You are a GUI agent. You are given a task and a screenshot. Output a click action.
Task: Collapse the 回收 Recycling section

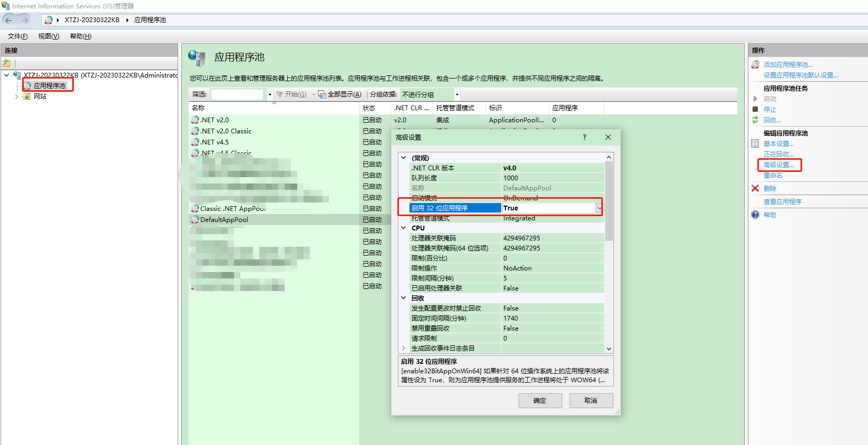pos(404,298)
